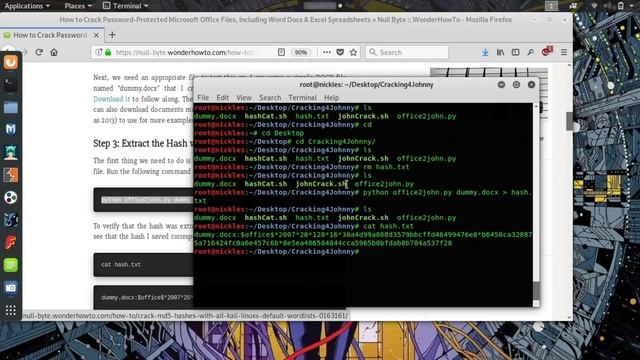Click the cat hash.txt code block

[143, 264]
